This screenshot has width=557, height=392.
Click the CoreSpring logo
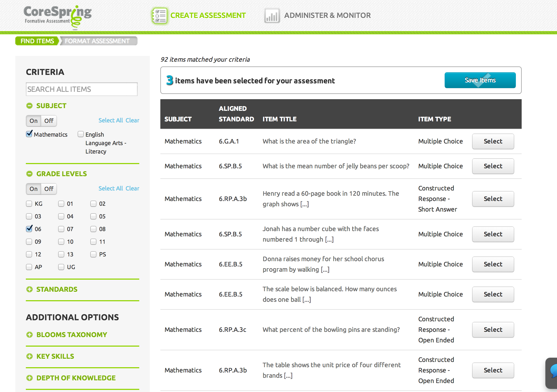point(57,16)
